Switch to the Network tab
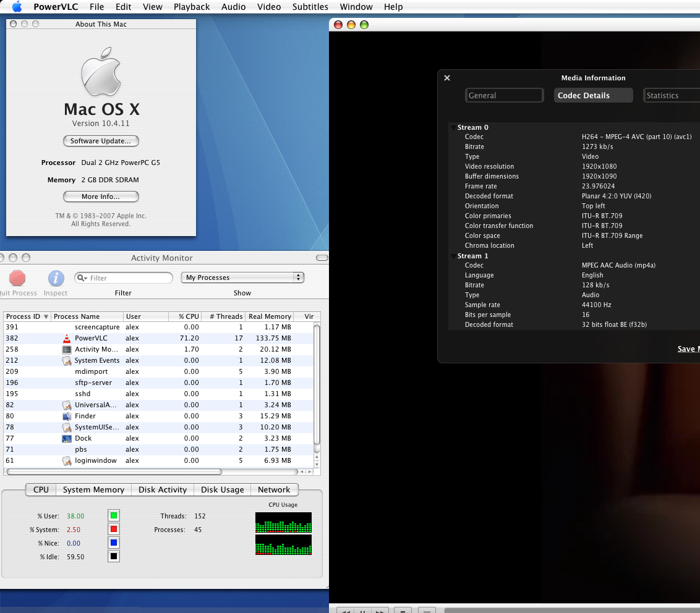 274,489
